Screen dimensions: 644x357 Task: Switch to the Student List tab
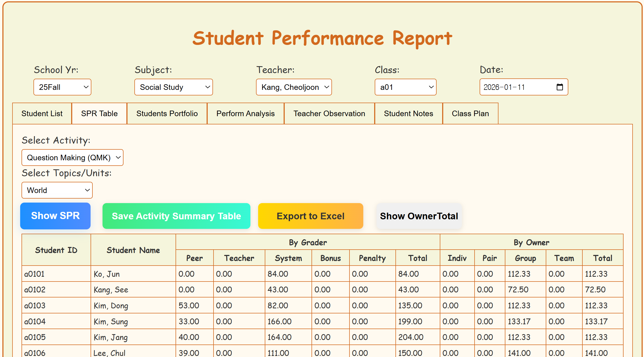(x=42, y=114)
